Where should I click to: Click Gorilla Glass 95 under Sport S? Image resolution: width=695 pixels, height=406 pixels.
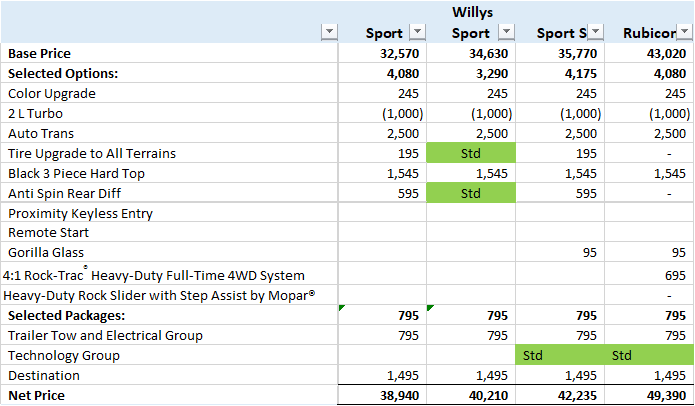pyautogui.click(x=590, y=253)
